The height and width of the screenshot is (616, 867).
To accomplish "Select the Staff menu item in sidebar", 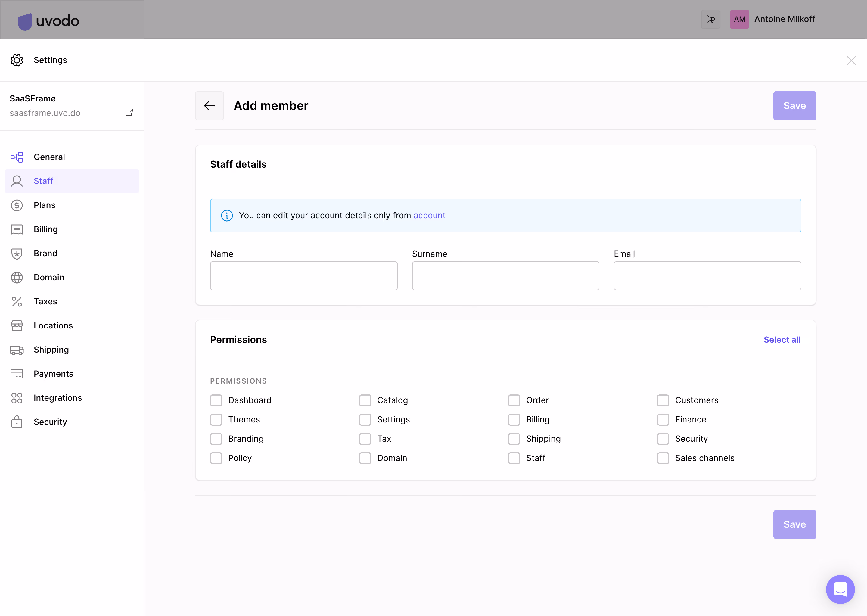I will click(x=72, y=181).
